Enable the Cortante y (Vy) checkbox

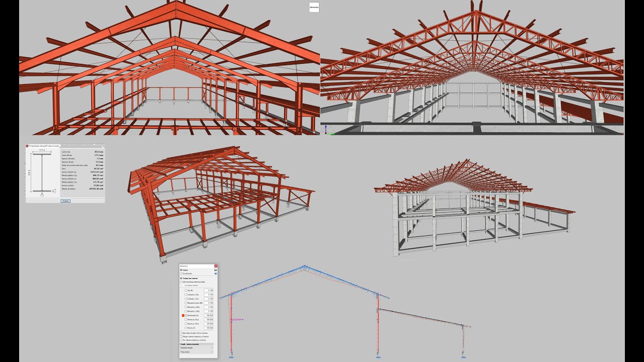point(186,295)
